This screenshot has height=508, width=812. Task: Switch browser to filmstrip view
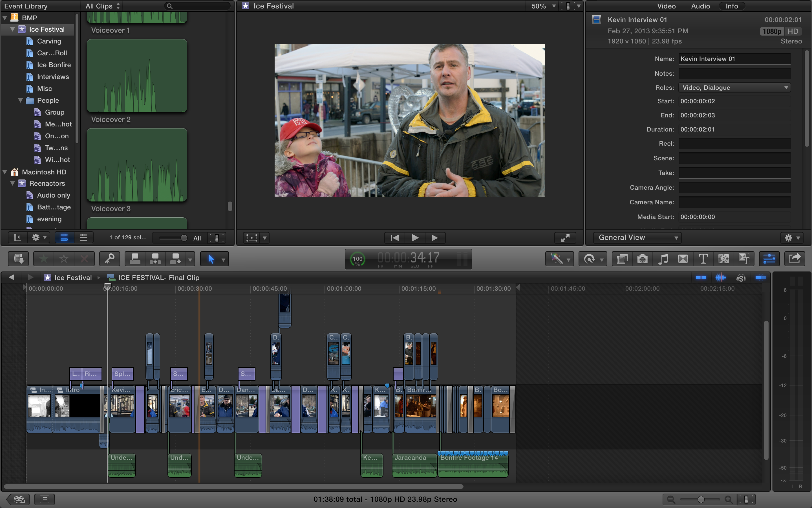click(x=64, y=238)
